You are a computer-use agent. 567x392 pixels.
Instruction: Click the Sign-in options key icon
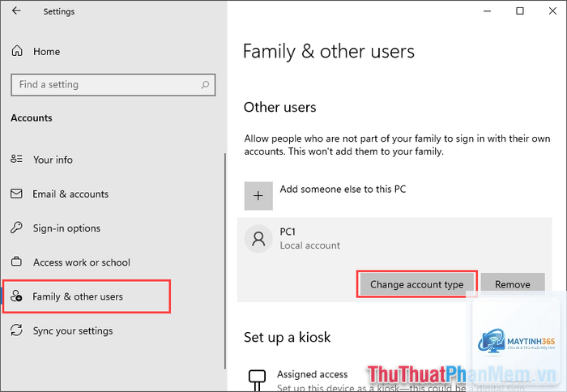(16, 228)
